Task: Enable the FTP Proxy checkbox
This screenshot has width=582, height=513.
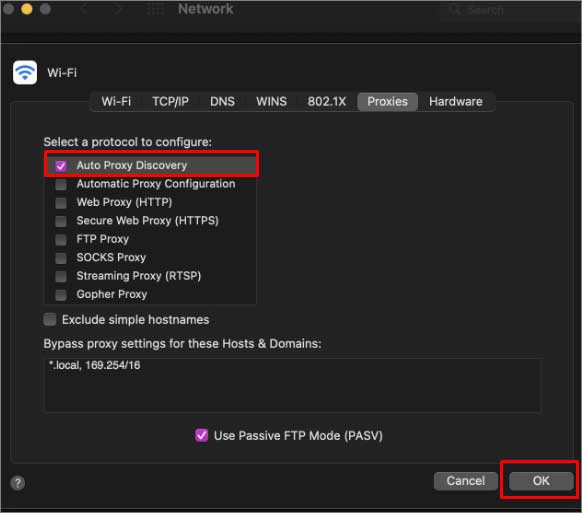Action: pyautogui.click(x=61, y=239)
